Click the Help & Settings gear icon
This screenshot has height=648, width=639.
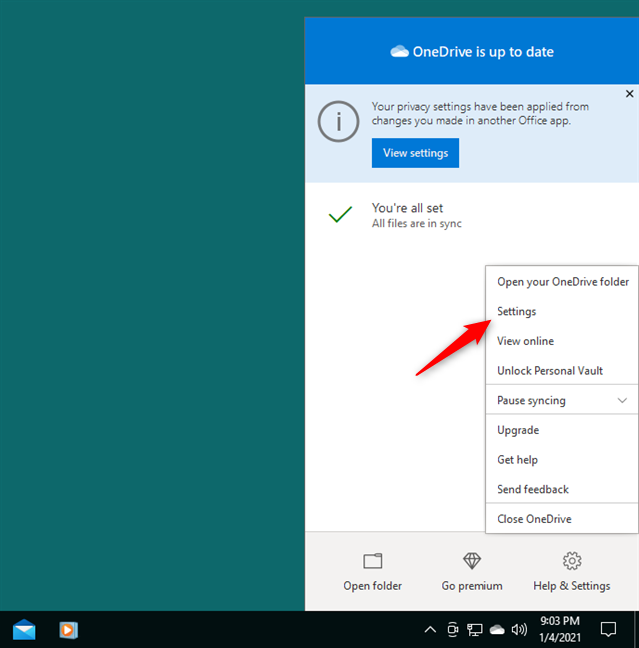click(572, 561)
